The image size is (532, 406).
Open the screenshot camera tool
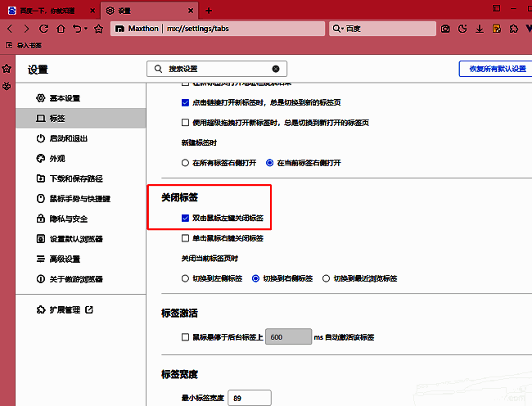[446, 29]
